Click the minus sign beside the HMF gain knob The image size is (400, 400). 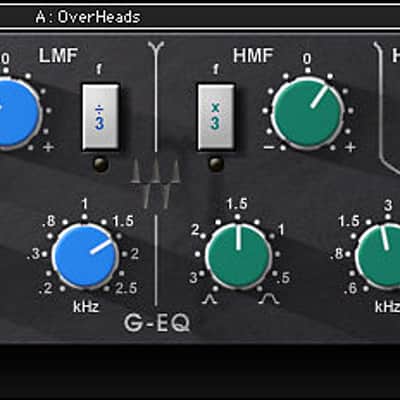tap(270, 147)
